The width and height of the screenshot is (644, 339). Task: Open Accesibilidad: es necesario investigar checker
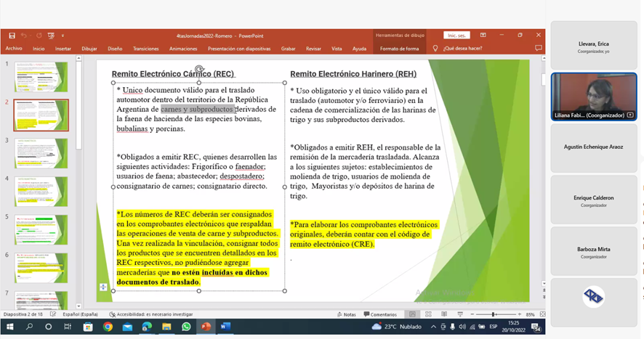150,314
